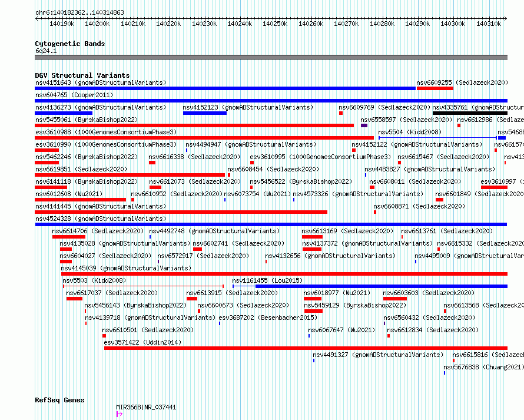524x420 pixels.
Task: Select the nsv6603603 red variant bar
Action: tap(395, 299)
